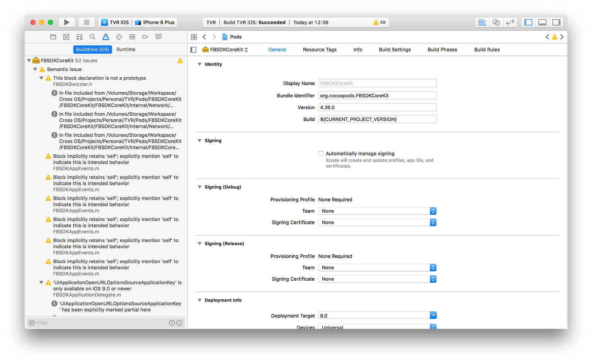This screenshot has width=592, height=364.
Task: Collapse the Signing (Debug) section
Action: coord(200,187)
